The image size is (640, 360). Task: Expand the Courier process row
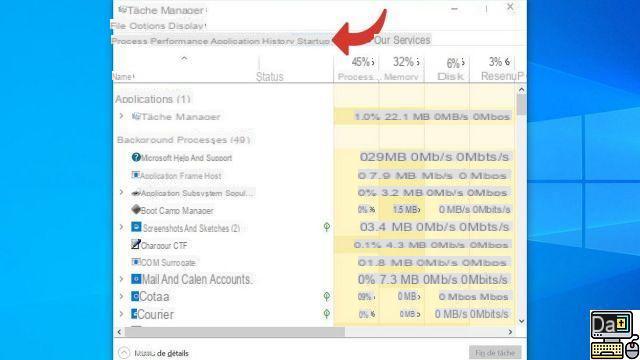(x=121, y=314)
